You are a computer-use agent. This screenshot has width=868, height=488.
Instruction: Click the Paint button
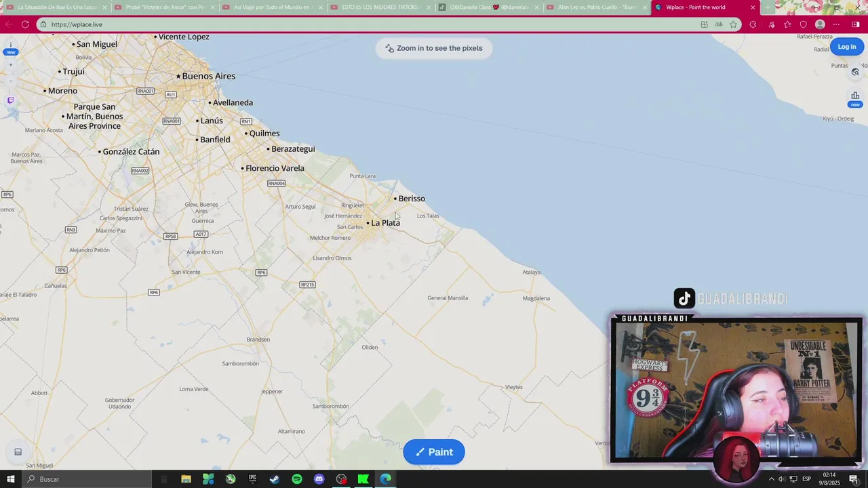point(434,452)
